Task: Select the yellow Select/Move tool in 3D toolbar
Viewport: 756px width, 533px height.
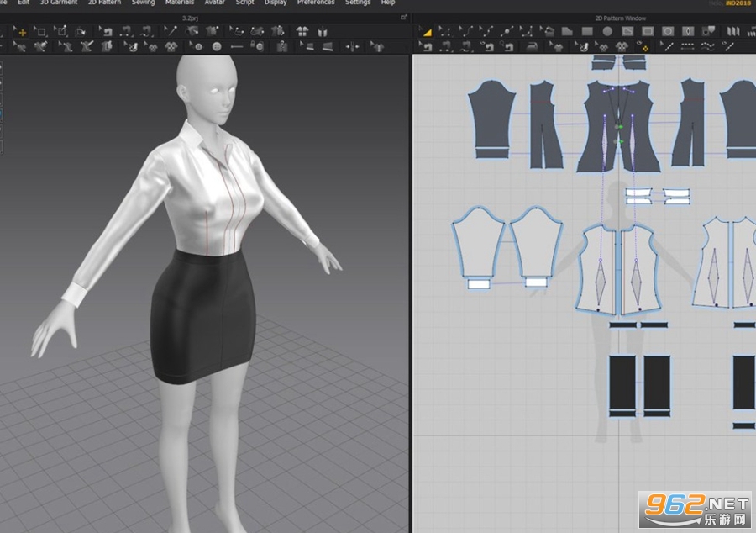Action: pos(20,32)
